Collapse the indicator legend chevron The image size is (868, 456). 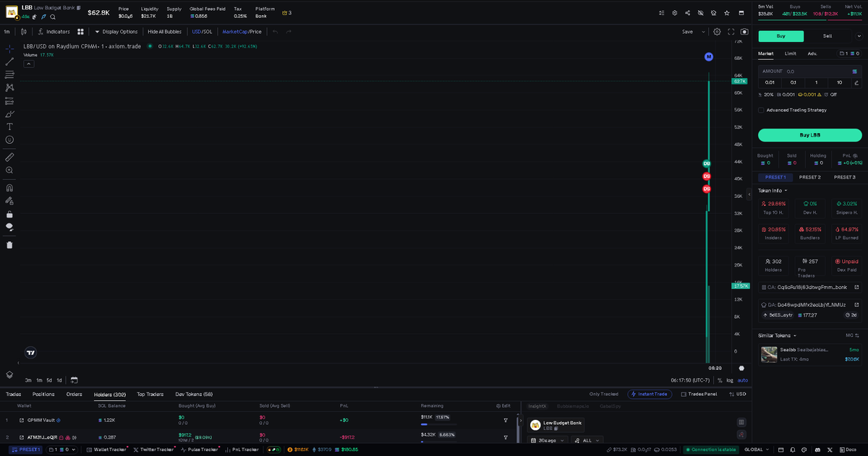(29, 64)
